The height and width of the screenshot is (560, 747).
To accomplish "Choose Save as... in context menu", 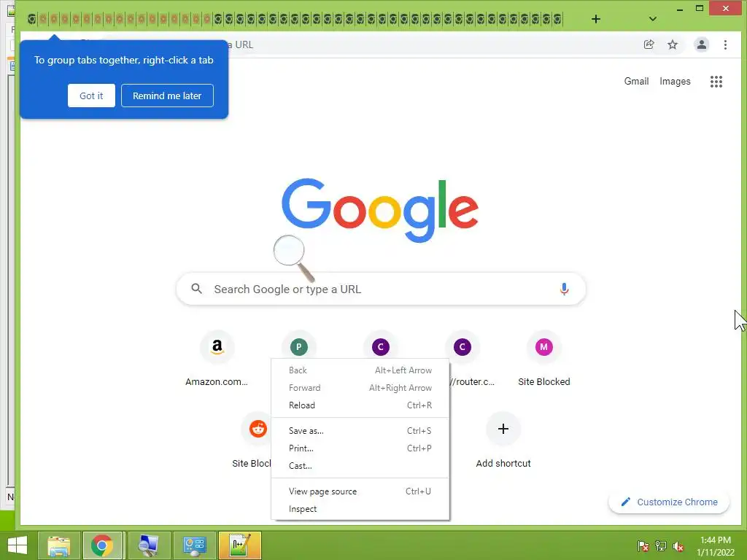I will (360, 430).
